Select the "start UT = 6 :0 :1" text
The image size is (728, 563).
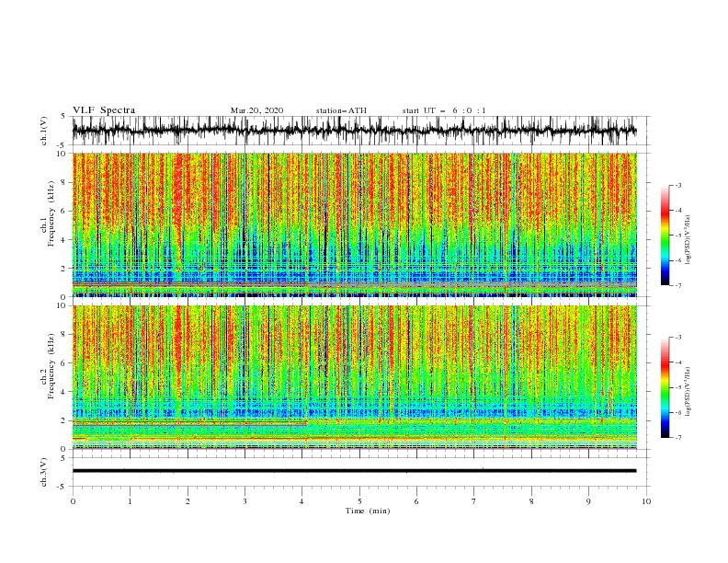(x=444, y=110)
